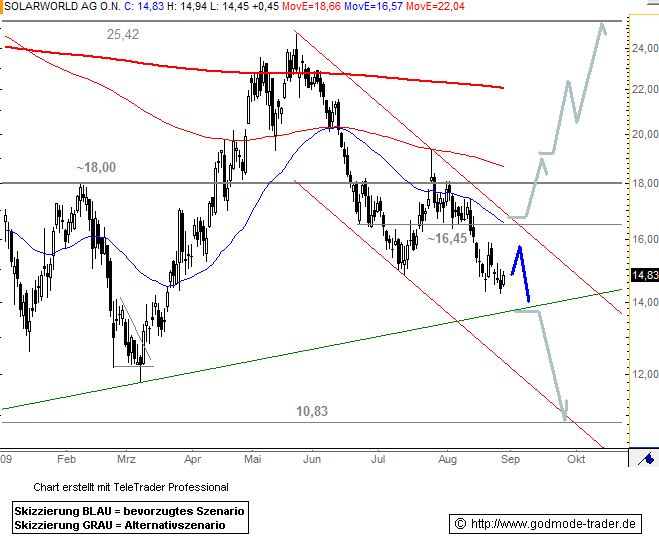The image size is (659, 558).
Task: Click the blue MovE=16,57 indicator label
Action: [x=373, y=6]
